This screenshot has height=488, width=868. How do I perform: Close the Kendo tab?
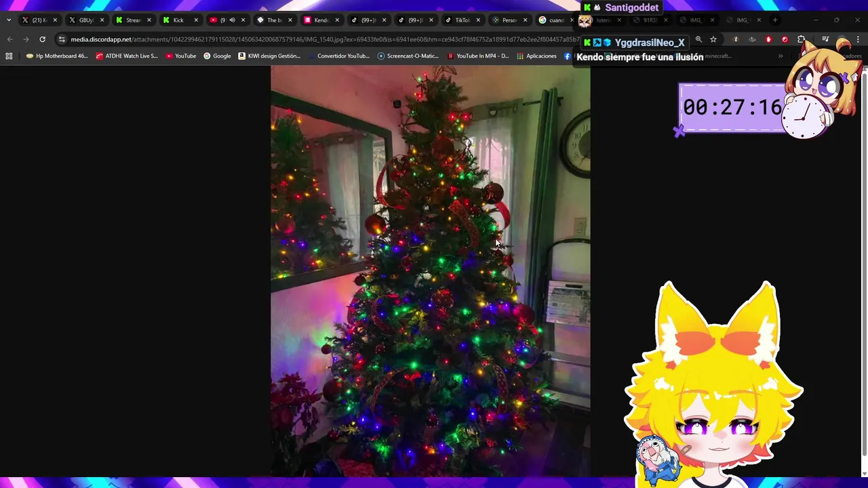pos(337,20)
